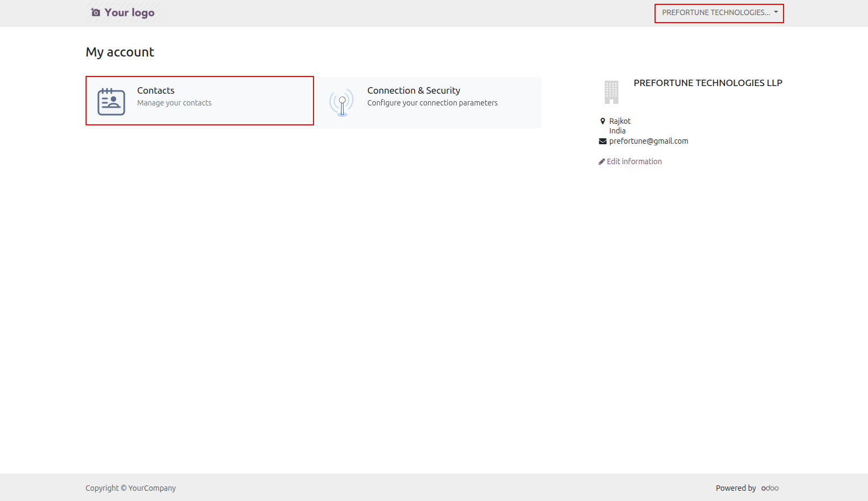Image resolution: width=868 pixels, height=501 pixels.
Task: Click the camera icon in Your logo
Action: [95, 12]
